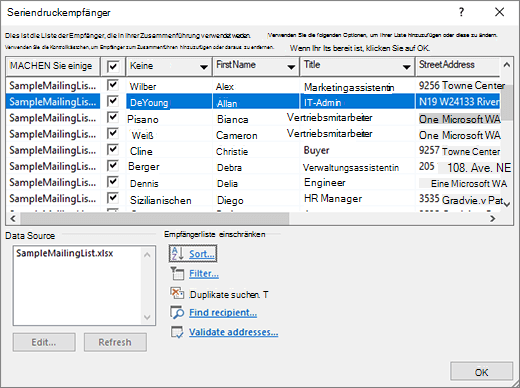The width and height of the screenshot is (520, 388).
Task: Click the Sort A-Z icon
Action: coord(177,254)
